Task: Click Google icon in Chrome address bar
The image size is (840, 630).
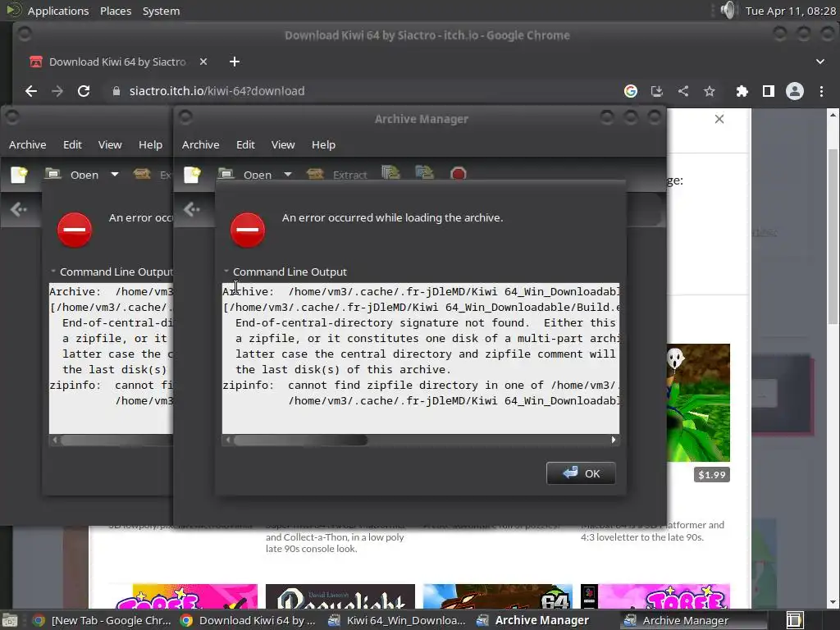Action: point(631,91)
